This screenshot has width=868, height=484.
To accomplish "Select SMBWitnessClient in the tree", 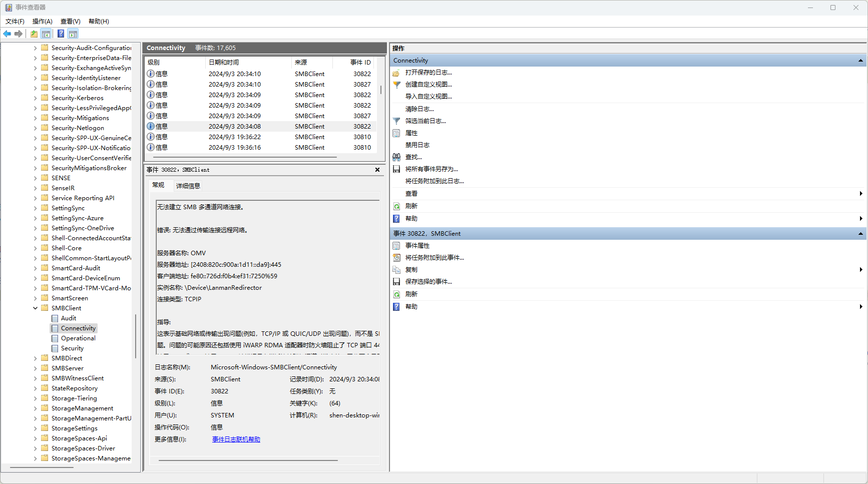I will click(78, 378).
